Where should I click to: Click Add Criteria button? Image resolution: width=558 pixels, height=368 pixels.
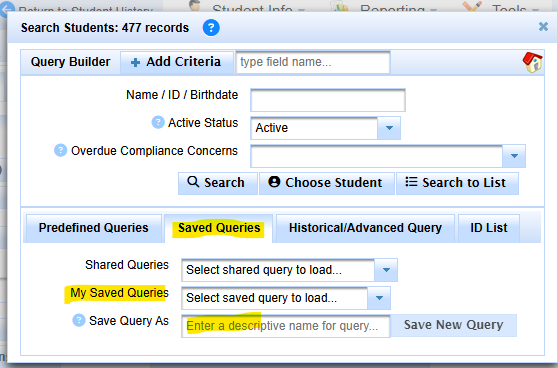click(177, 62)
